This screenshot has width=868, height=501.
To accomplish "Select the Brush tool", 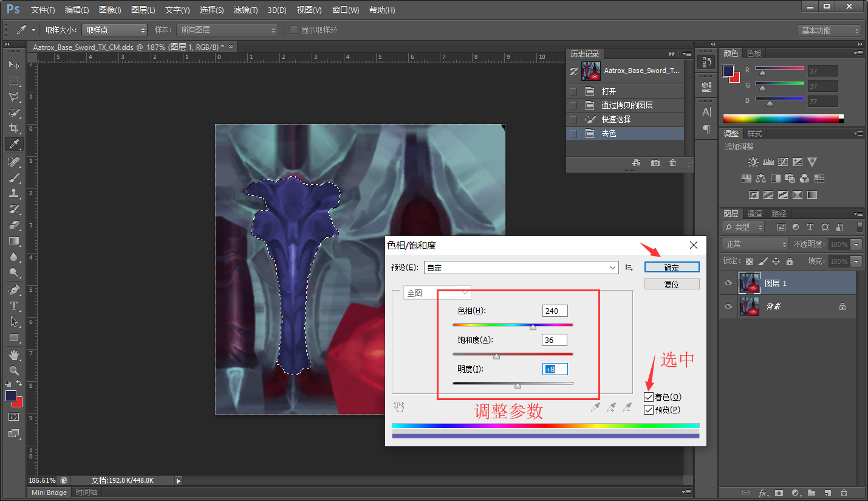I will pyautogui.click(x=14, y=178).
